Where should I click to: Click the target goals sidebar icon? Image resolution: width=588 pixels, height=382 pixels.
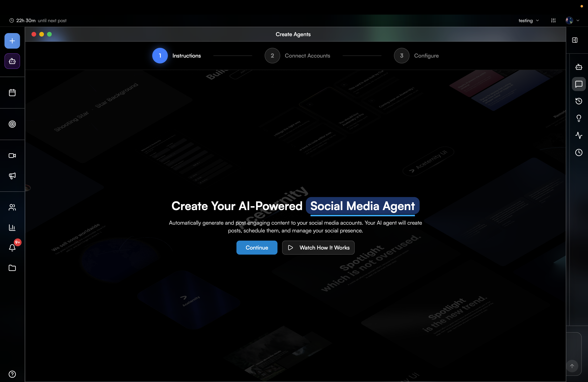tap(12, 124)
